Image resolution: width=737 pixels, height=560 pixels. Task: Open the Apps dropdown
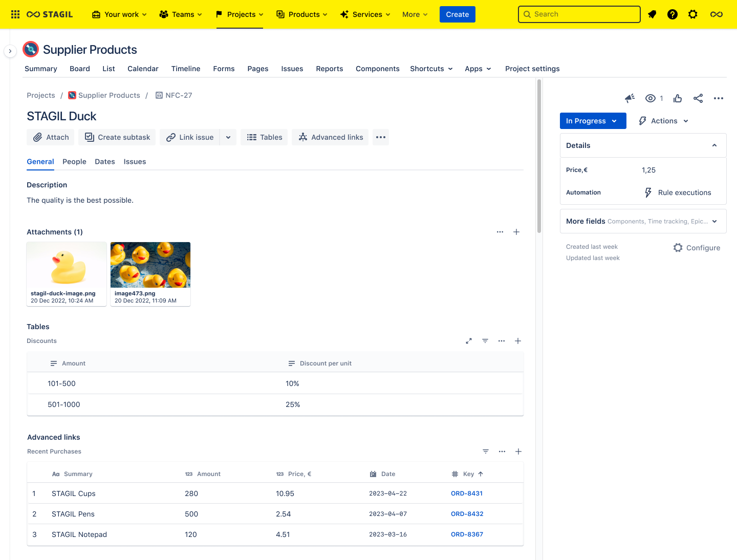pos(478,69)
